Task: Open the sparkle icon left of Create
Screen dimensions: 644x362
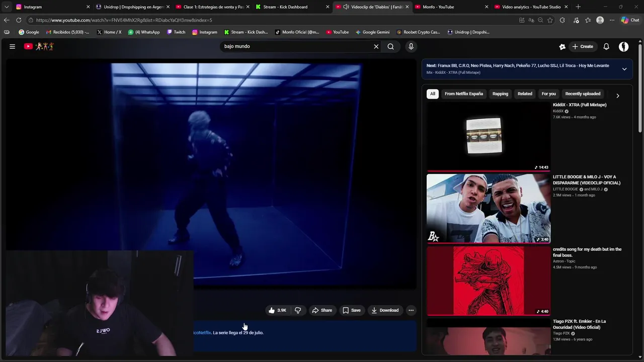Action: point(562,46)
